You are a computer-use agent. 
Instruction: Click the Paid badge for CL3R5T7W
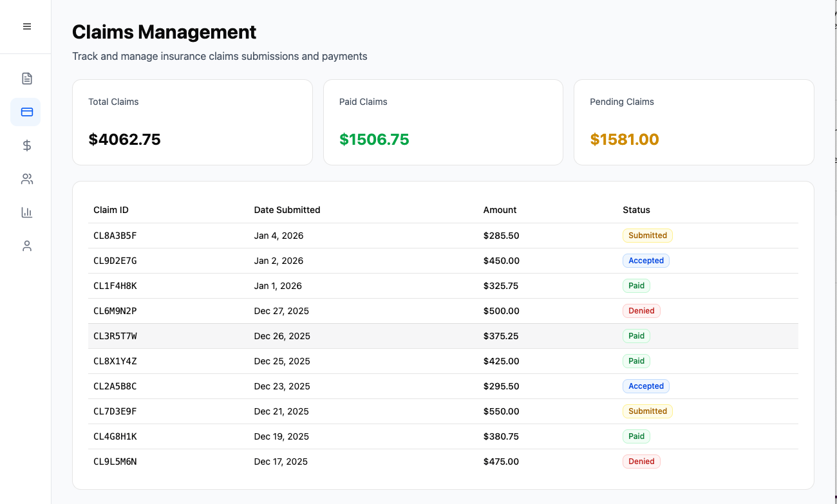[636, 336]
